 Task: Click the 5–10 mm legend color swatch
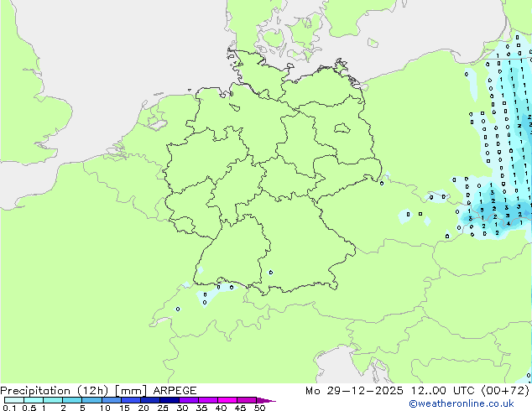(x=91, y=400)
